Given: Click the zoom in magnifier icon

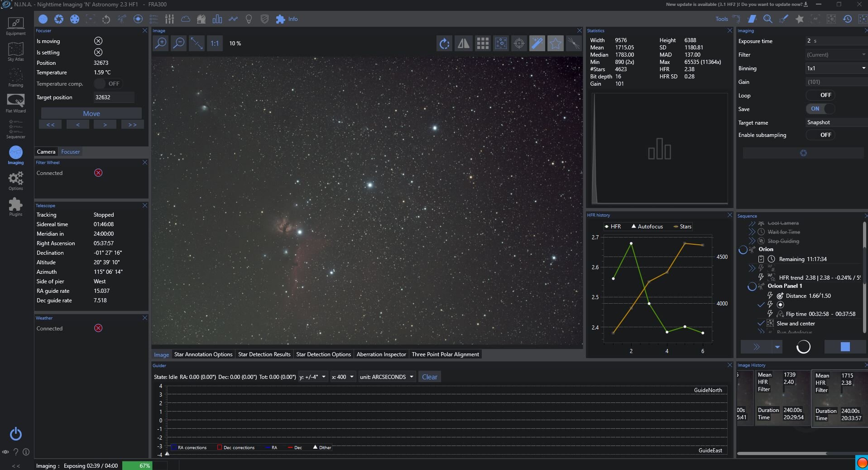Looking at the screenshot, I should (161, 44).
